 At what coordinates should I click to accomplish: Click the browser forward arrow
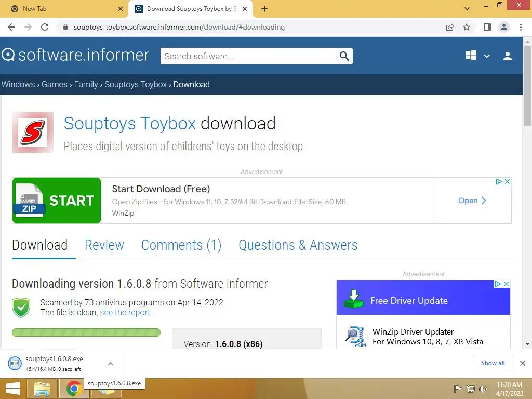point(28,27)
